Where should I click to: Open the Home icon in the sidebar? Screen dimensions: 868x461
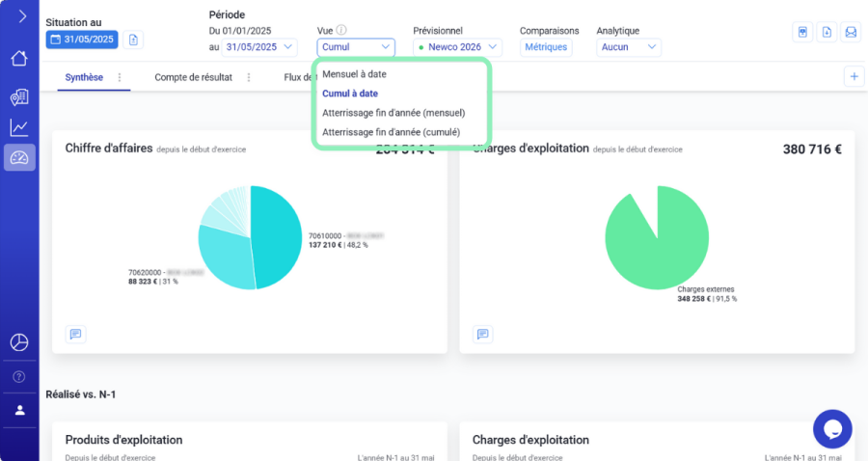(x=19, y=58)
